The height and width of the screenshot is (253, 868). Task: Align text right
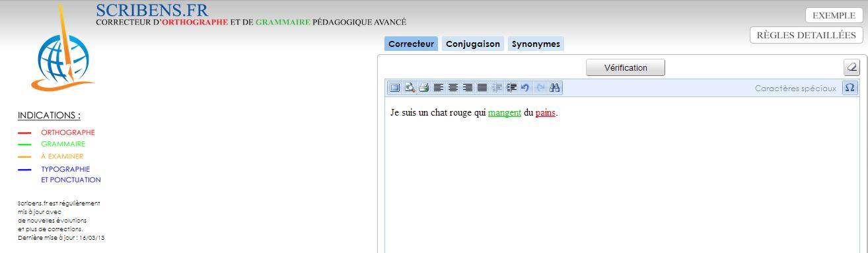click(x=468, y=88)
